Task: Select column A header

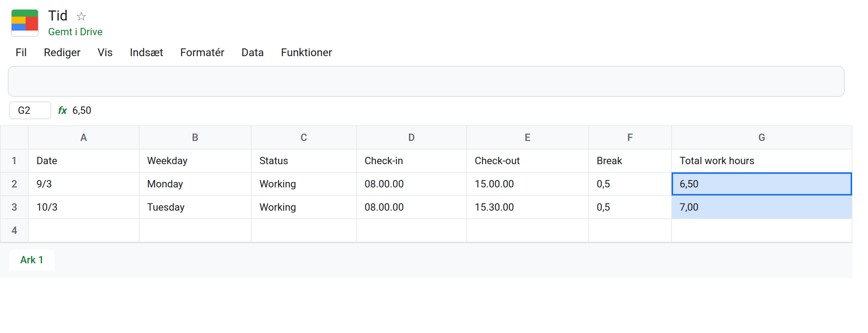Action: click(x=84, y=137)
